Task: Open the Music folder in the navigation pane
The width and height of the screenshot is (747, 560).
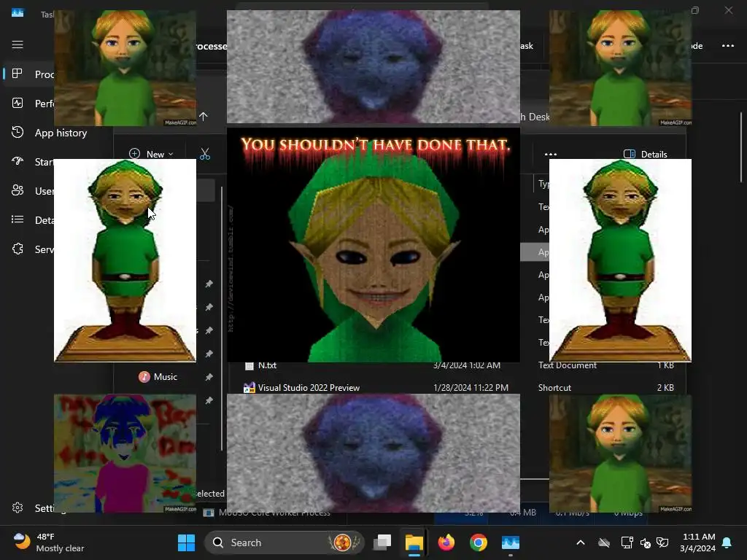Action: pyautogui.click(x=158, y=377)
